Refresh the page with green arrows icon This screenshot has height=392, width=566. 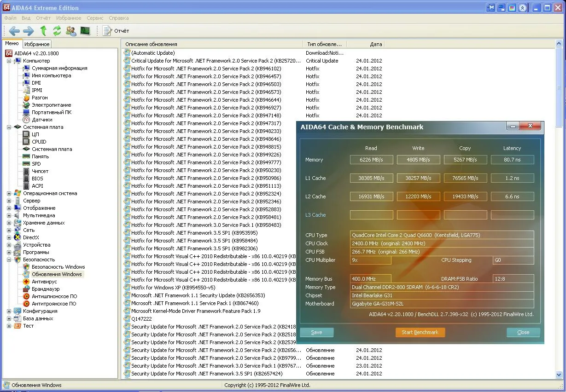pos(57,31)
